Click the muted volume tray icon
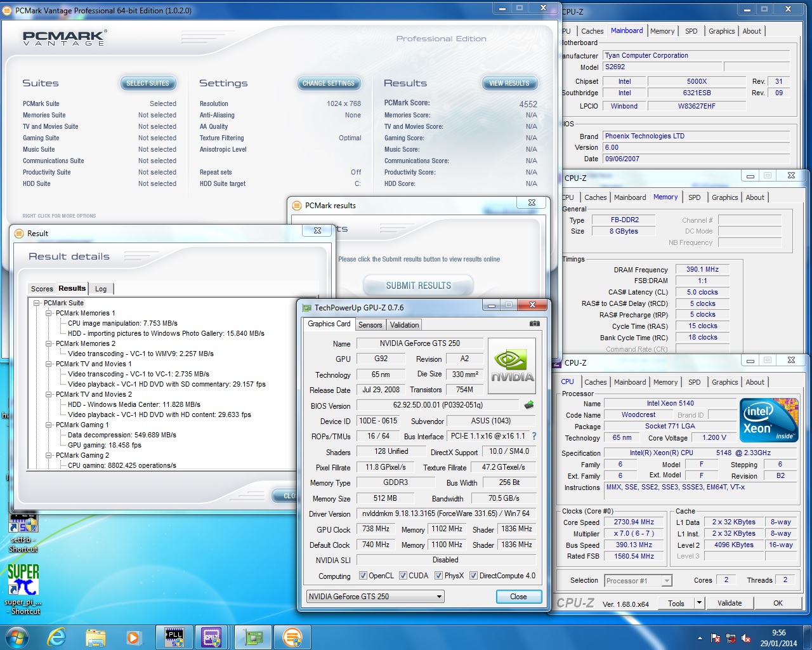The height and width of the screenshot is (650, 812). [746, 638]
